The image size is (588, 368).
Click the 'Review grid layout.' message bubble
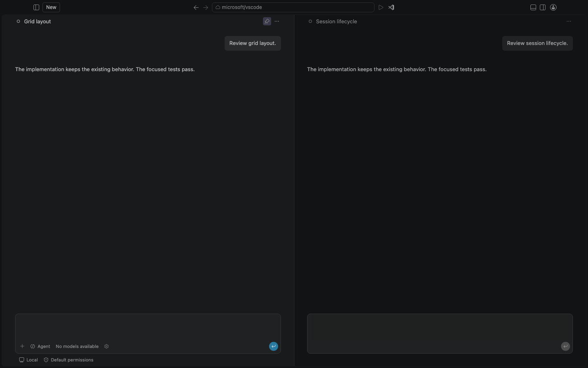click(x=253, y=43)
